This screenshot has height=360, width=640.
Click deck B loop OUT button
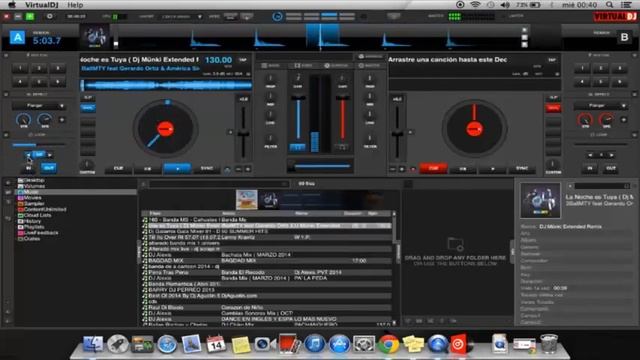pyautogui.click(x=611, y=168)
